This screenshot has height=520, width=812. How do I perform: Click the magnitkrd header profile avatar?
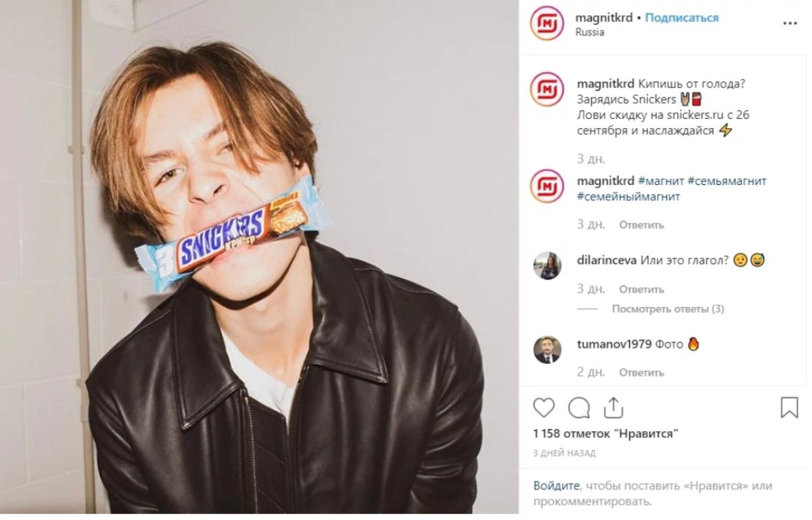[546, 24]
